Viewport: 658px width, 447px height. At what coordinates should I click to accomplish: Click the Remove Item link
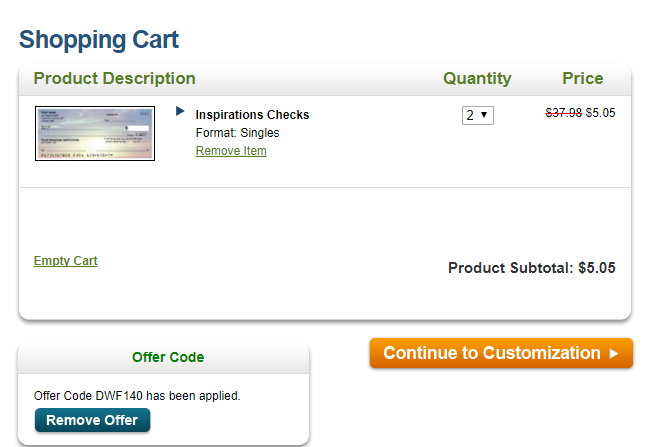231,151
